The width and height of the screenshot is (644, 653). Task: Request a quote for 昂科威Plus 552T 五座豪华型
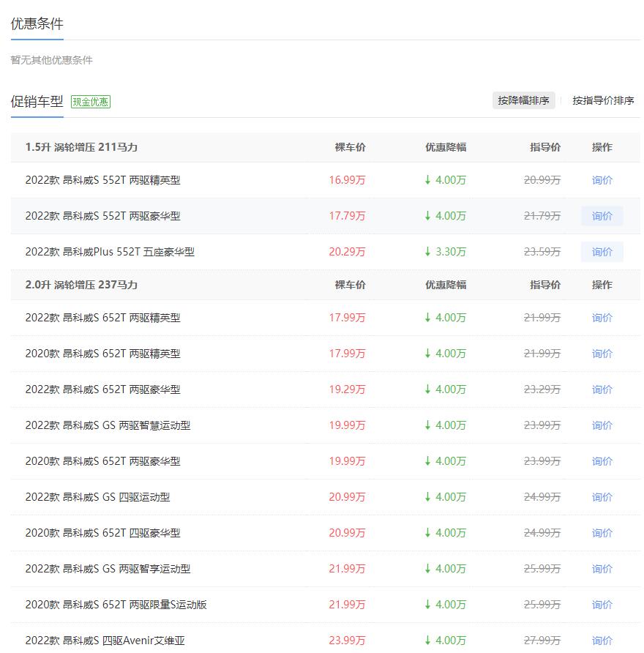(602, 252)
